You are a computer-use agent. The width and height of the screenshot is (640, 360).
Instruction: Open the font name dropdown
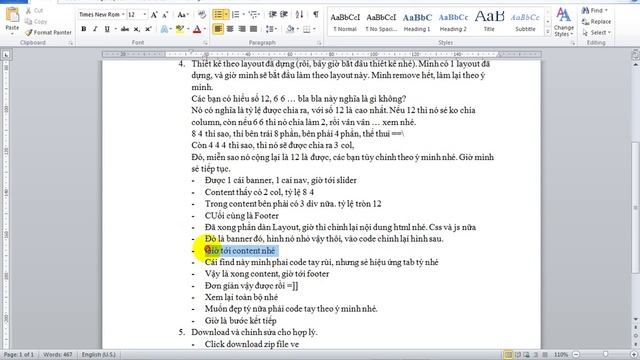(x=123, y=15)
